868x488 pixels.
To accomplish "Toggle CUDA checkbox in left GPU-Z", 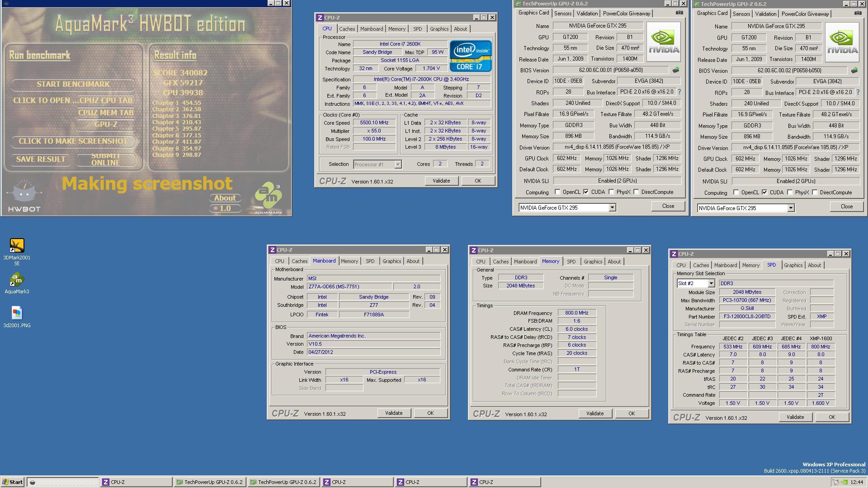I will tap(586, 192).
